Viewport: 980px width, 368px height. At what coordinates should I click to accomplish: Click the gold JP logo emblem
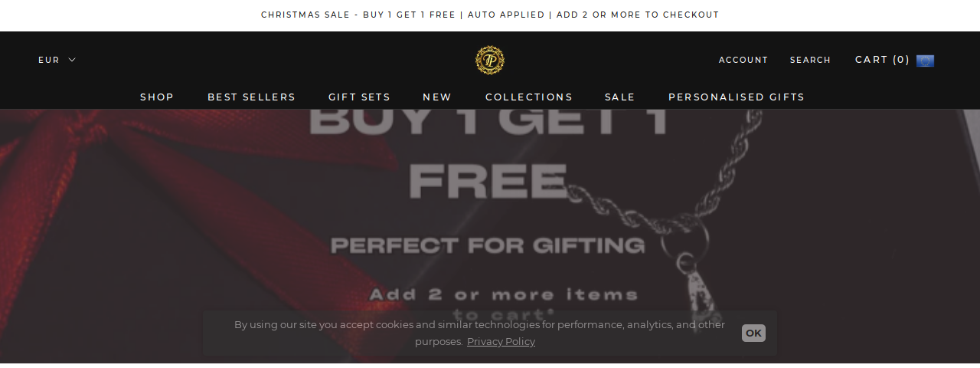pyautogui.click(x=490, y=60)
